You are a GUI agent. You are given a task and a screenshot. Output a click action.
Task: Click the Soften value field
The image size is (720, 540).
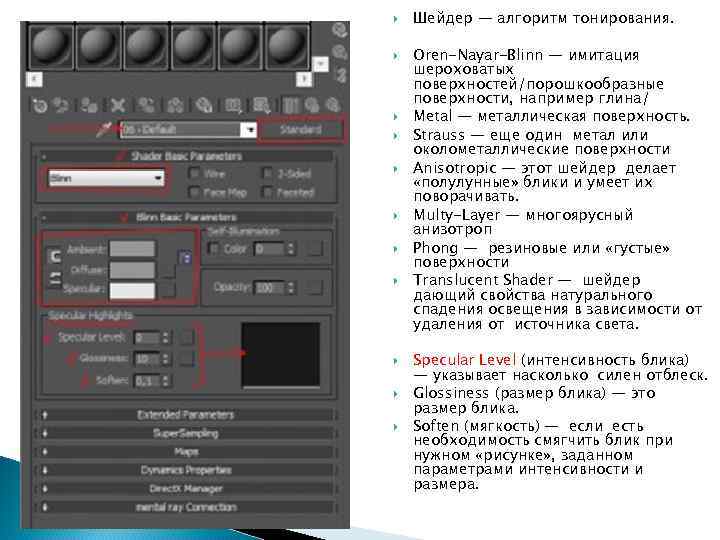[146, 380]
